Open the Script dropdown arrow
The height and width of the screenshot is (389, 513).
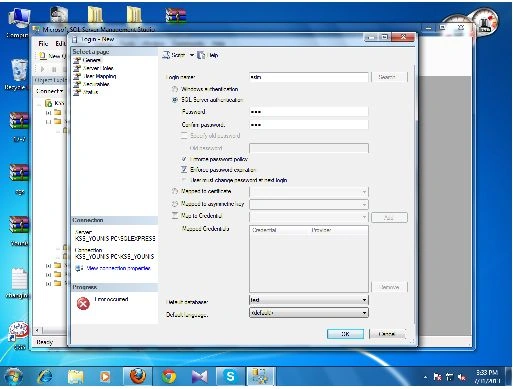point(192,55)
